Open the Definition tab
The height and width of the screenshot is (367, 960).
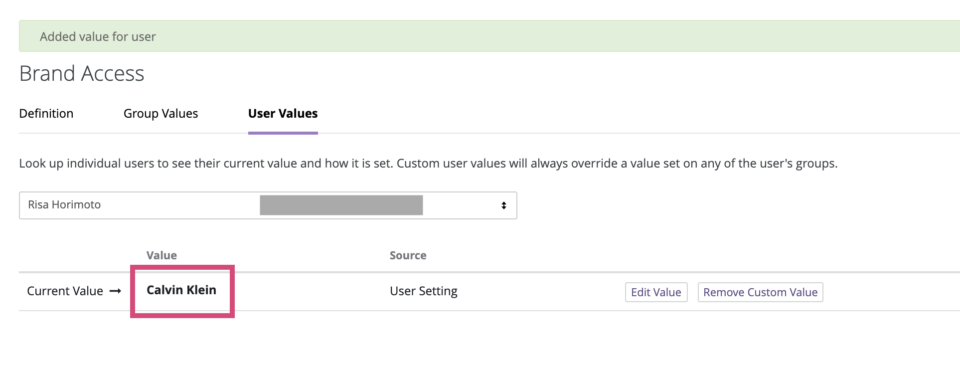(x=47, y=113)
